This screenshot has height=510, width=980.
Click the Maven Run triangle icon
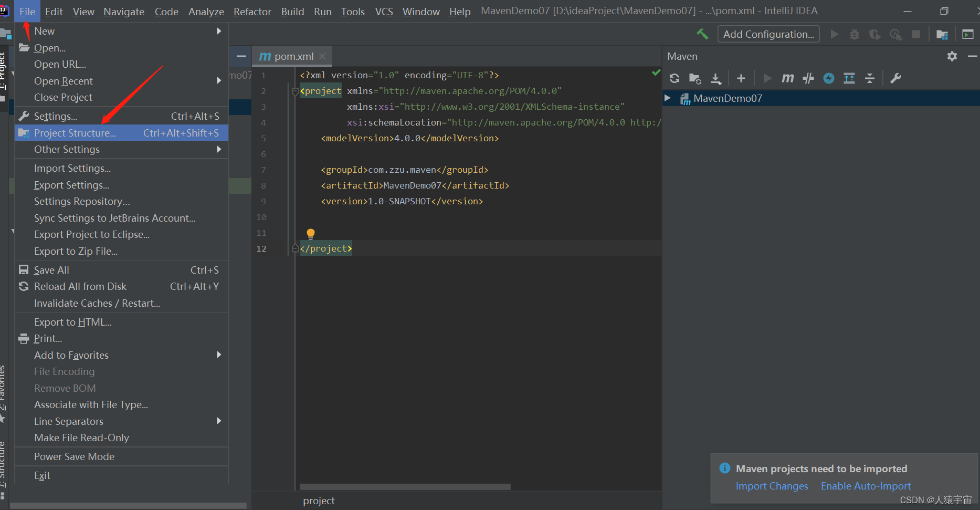point(767,78)
